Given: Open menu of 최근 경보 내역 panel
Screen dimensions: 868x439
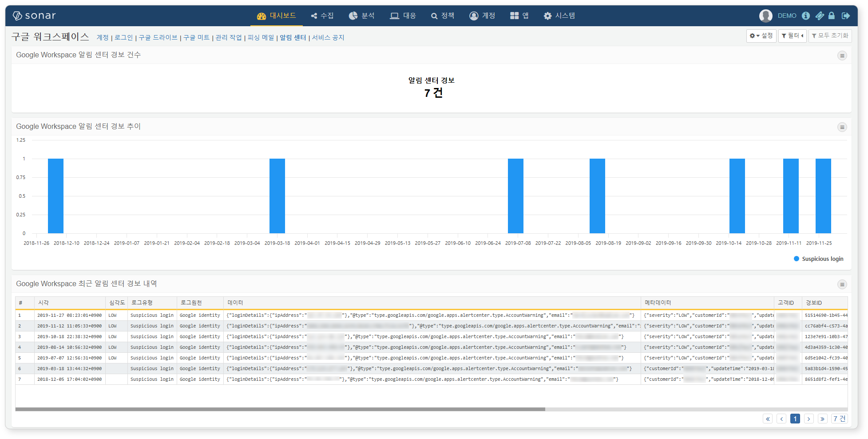Looking at the screenshot, I should point(842,284).
